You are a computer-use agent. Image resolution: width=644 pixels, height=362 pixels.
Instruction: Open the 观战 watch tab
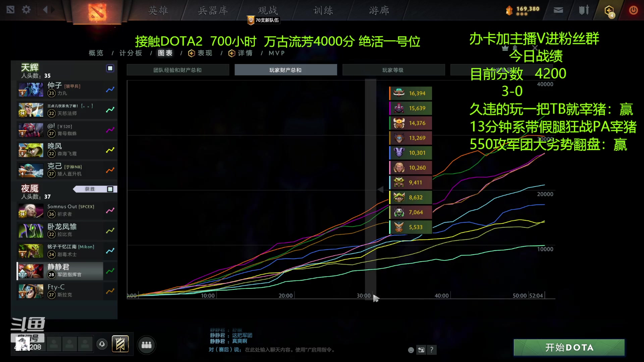[x=268, y=10]
